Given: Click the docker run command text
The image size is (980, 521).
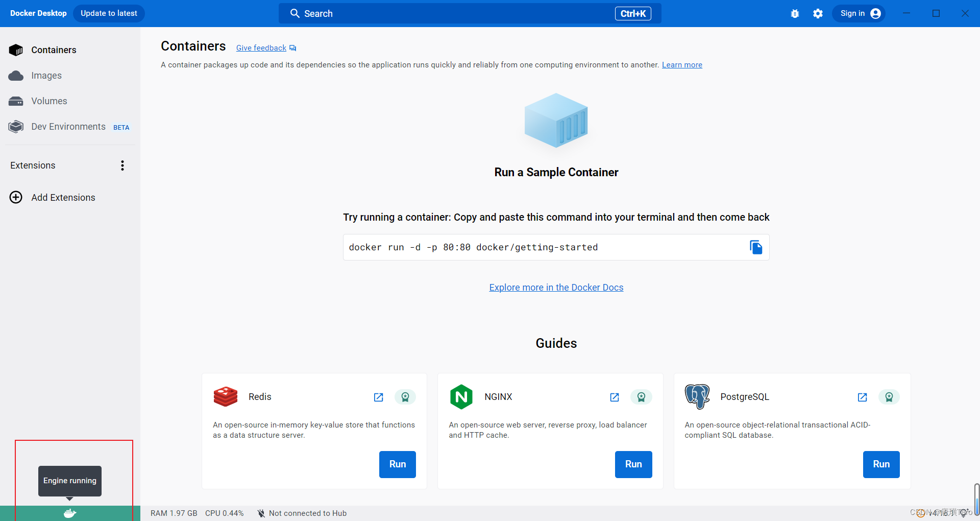Looking at the screenshot, I should (473, 247).
